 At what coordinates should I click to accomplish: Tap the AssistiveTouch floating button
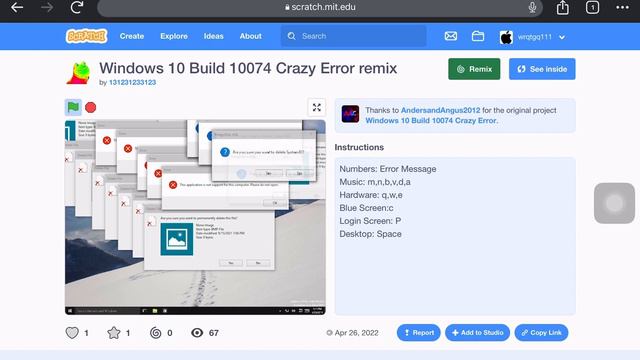click(x=614, y=203)
